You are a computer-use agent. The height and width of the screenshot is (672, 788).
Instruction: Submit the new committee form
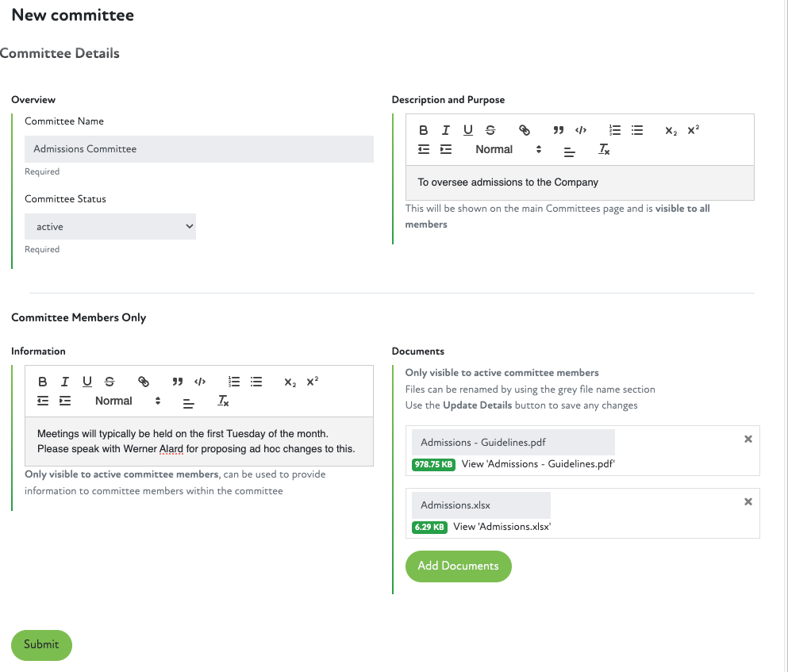point(41,645)
